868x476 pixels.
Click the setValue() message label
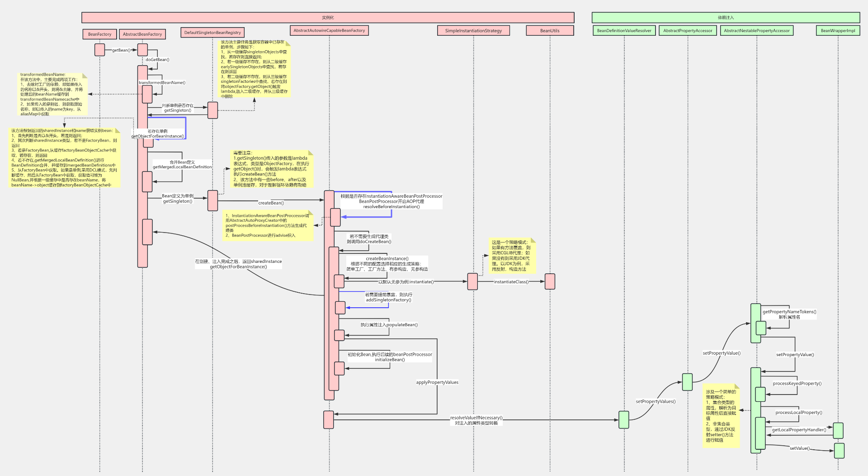coord(800,448)
